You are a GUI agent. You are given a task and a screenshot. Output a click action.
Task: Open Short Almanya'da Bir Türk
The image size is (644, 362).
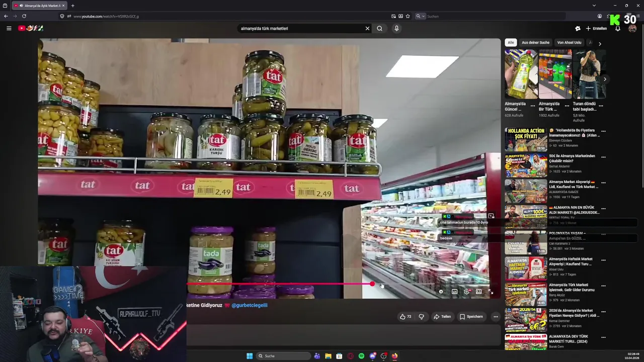tap(555, 74)
